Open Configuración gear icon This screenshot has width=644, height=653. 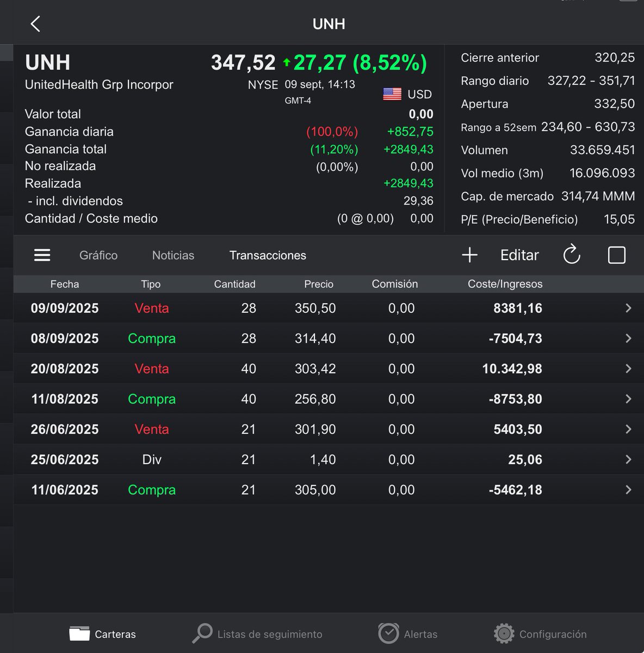click(x=504, y=633)
